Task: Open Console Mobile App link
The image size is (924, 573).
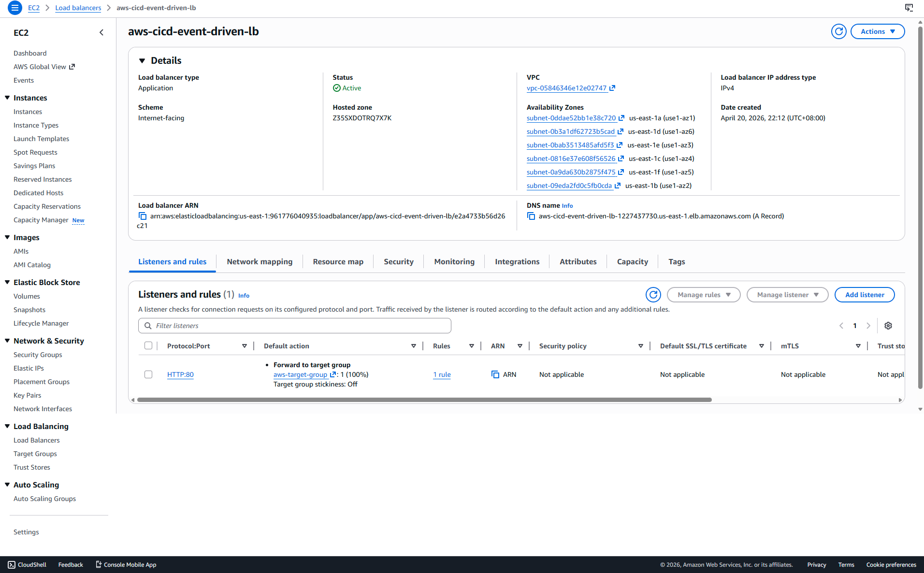Action: tap(126, 565)
